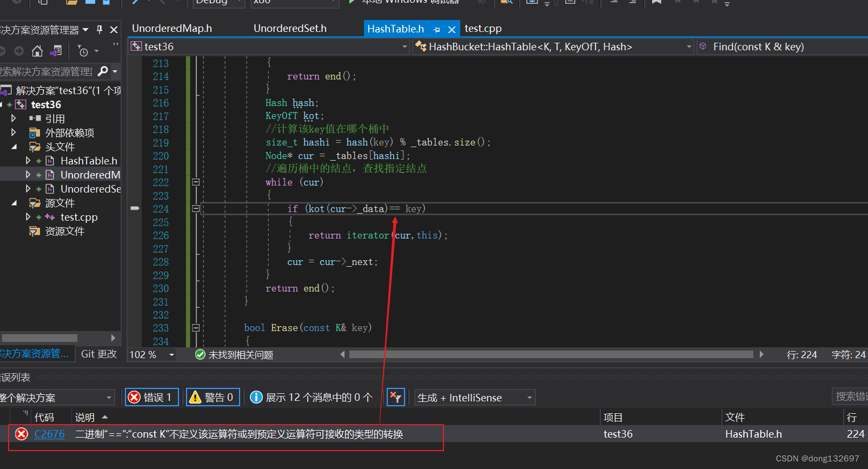
Task: Click the Switch Views icon in Solution Explorer
Action: coord(56,51)
